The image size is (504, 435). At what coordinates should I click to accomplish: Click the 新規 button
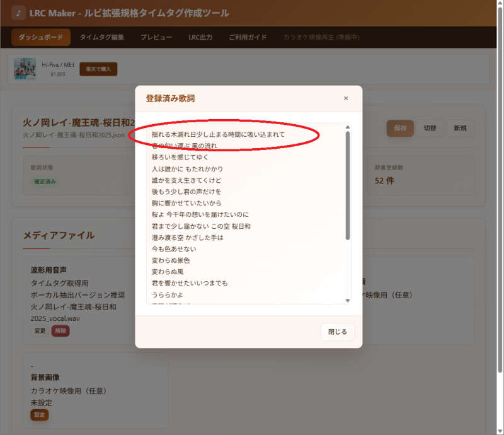point(460,128)
